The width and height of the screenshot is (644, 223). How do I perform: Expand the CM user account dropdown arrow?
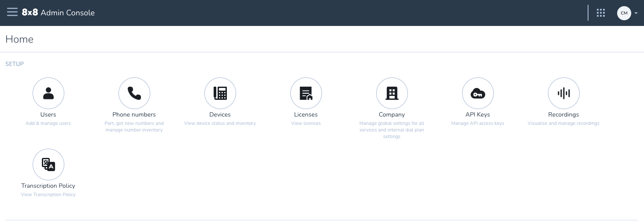click(x=636, y=13)
